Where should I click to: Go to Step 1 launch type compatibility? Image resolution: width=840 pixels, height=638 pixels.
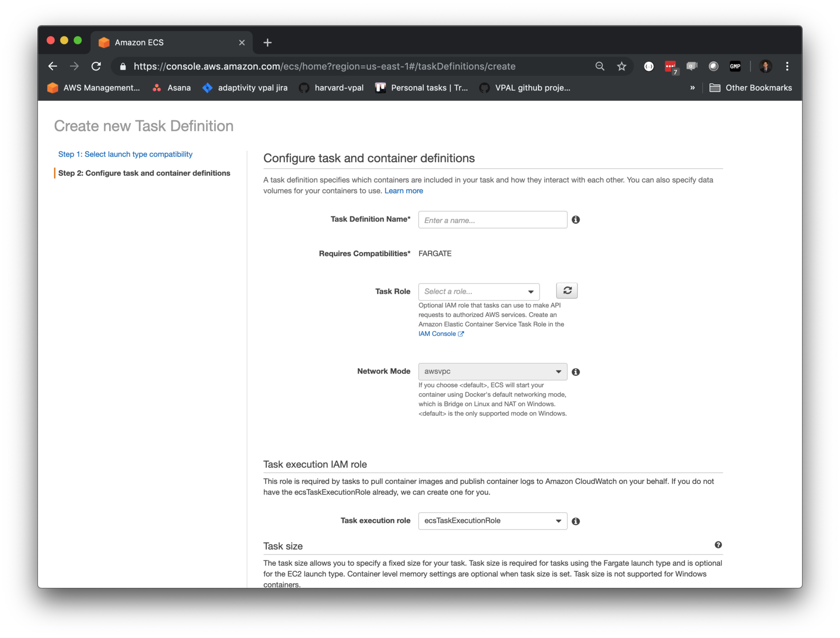coord(125,154)
